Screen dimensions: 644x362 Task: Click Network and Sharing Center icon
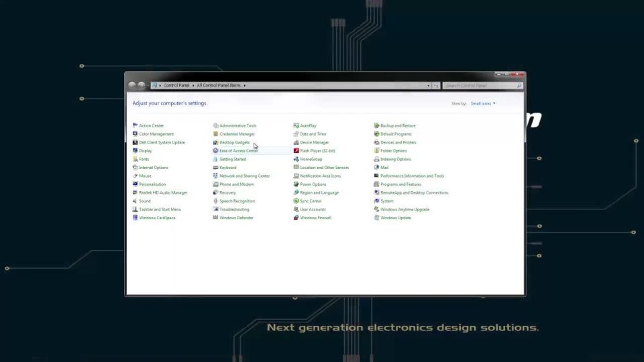click(215, 176)
